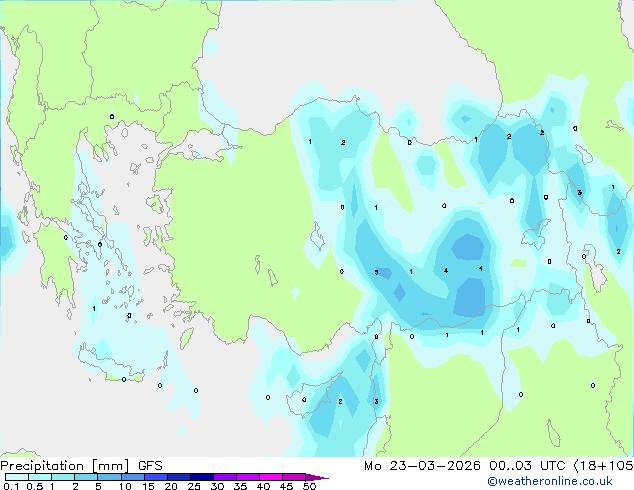Viewport: 634px width, 490px height.
Task: Click the '35' legend scale label
Action: [x=240, y=486]
